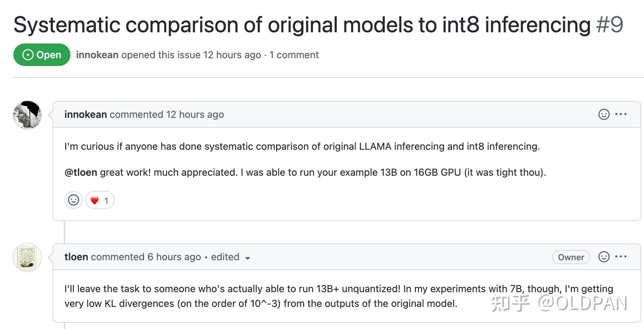The width and height of the screenshot is (644, 329).
Task: Click the "edited" label on tloen's comment
Action: click(x=225, y=257)
